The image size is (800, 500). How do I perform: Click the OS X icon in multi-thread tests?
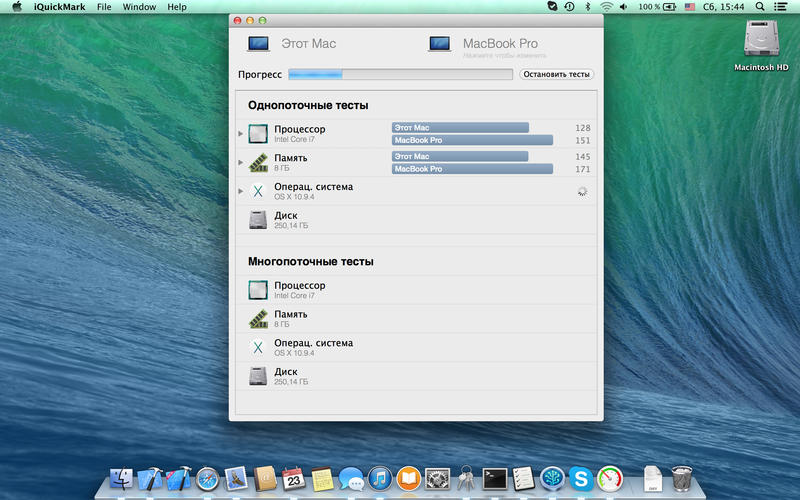coord(258,347)
